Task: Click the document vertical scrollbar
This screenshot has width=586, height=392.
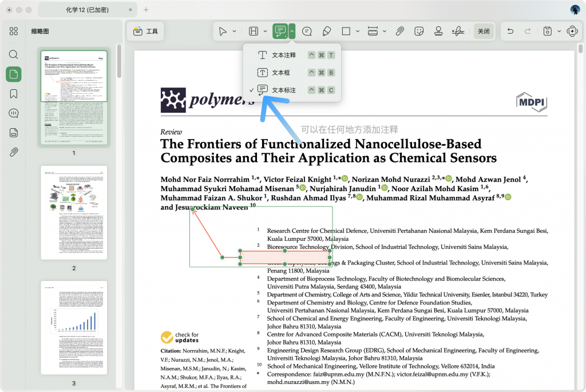Action: click(580, 49)
